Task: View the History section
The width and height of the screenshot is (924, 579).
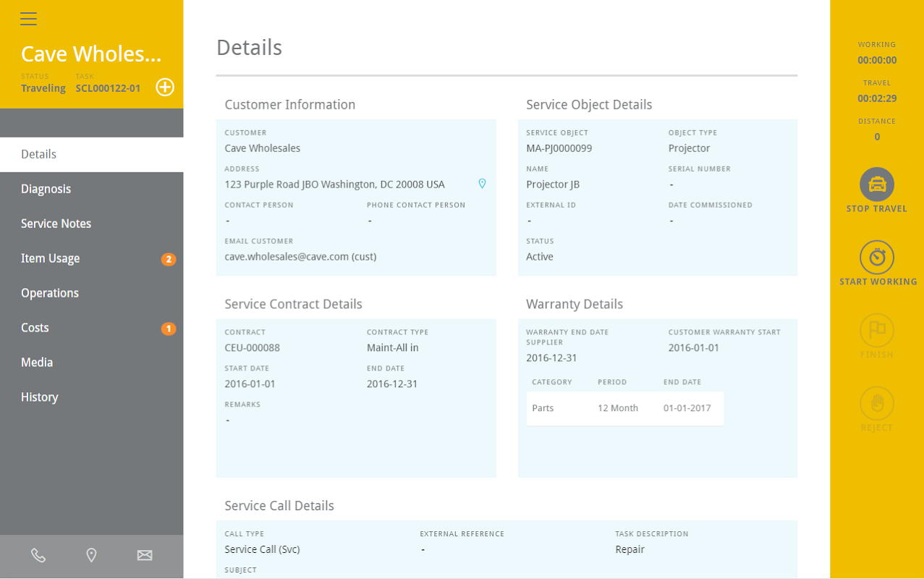Action: (x=40, y=397)
